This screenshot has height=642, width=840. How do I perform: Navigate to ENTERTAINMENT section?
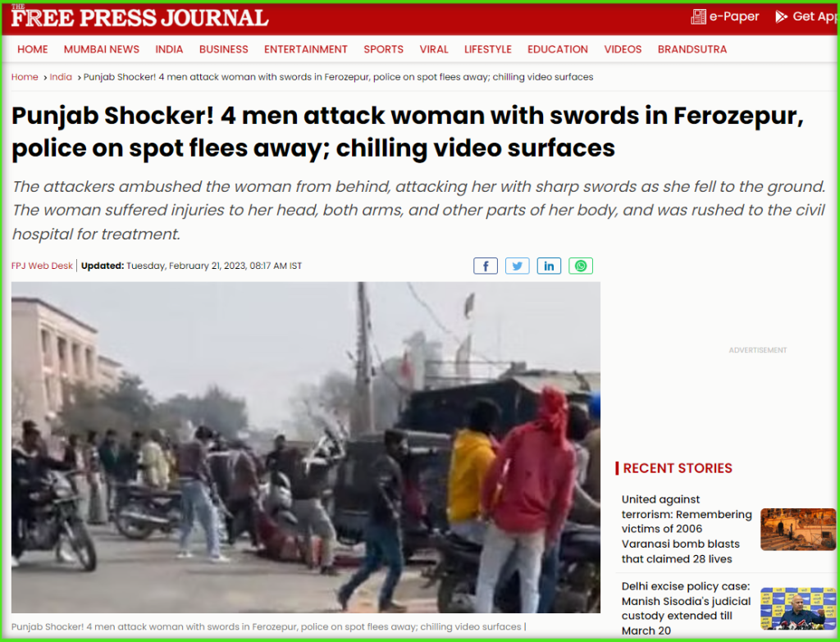tap(306, 49)
